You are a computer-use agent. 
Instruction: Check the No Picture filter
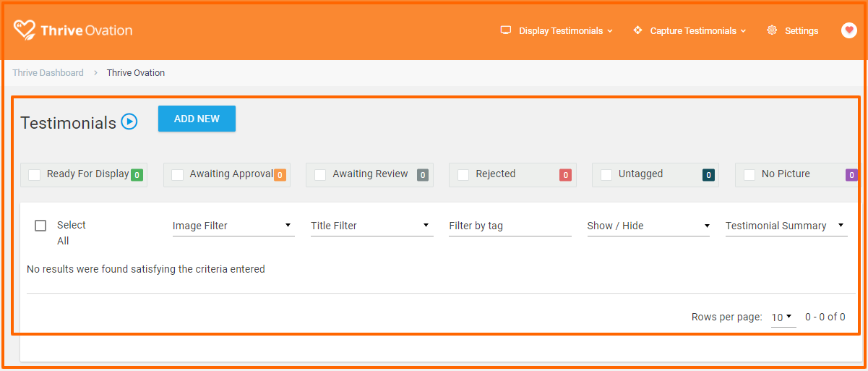[749, 174]
